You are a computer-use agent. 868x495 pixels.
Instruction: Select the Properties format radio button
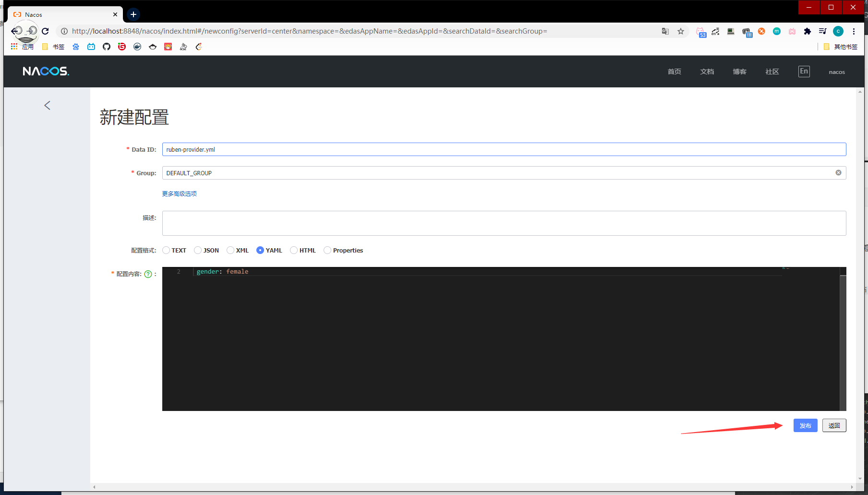[x=327, y=250]
